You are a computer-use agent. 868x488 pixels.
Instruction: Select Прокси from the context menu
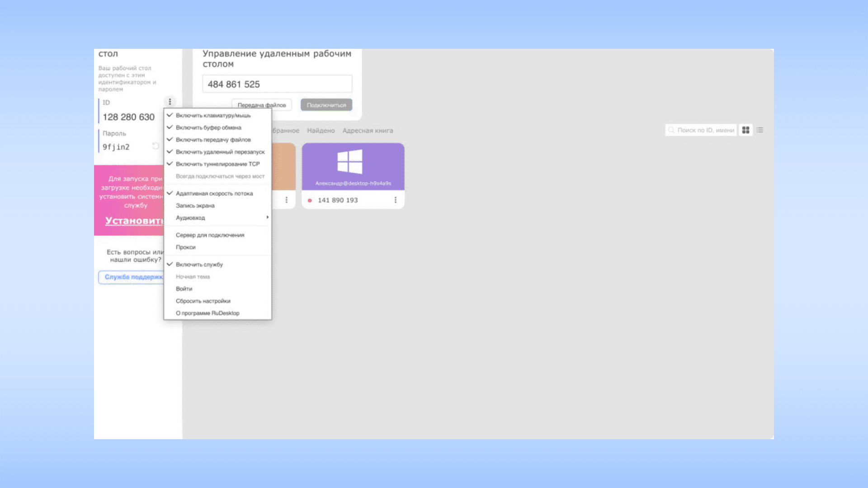click(186, 247)
